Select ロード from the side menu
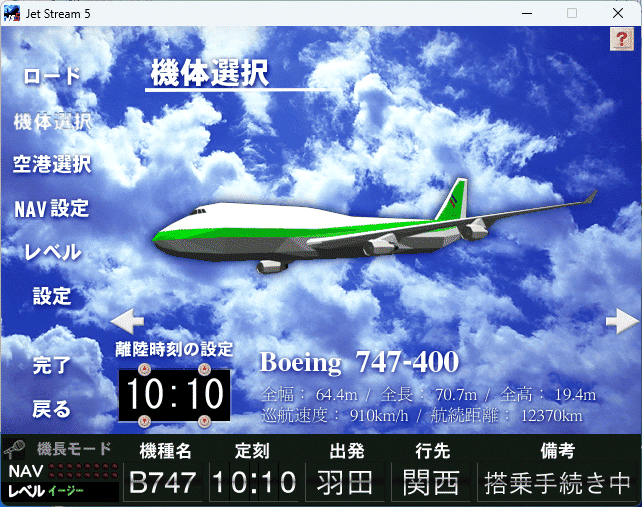The image size is (642, 507). tap(52, 76)
